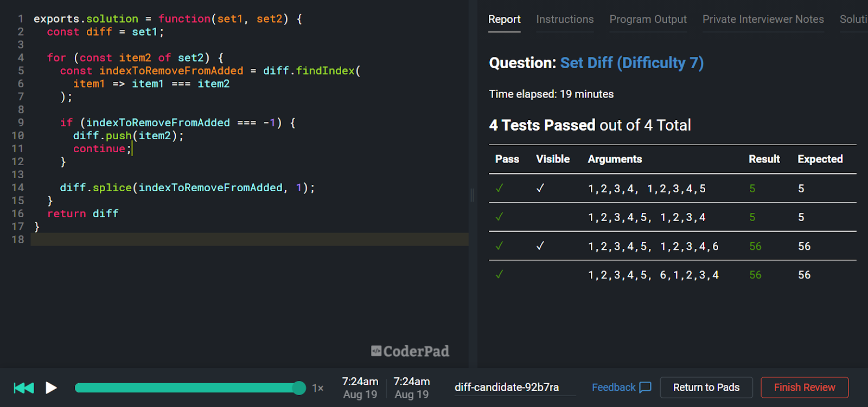Rewind playback to the start
Screen dimensions: 868x407
coord(24,388)
